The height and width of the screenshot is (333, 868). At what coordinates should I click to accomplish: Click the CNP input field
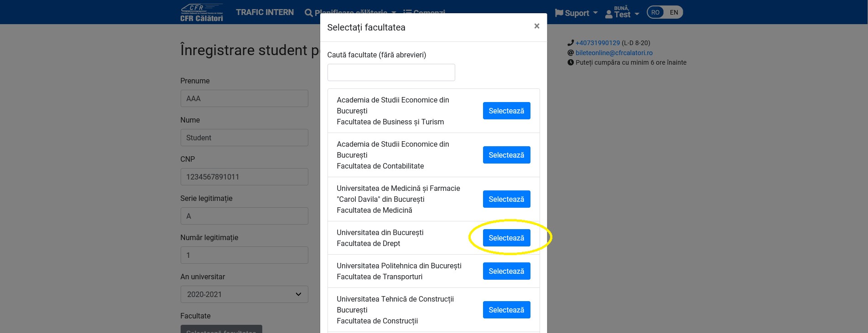coord(244,177)
